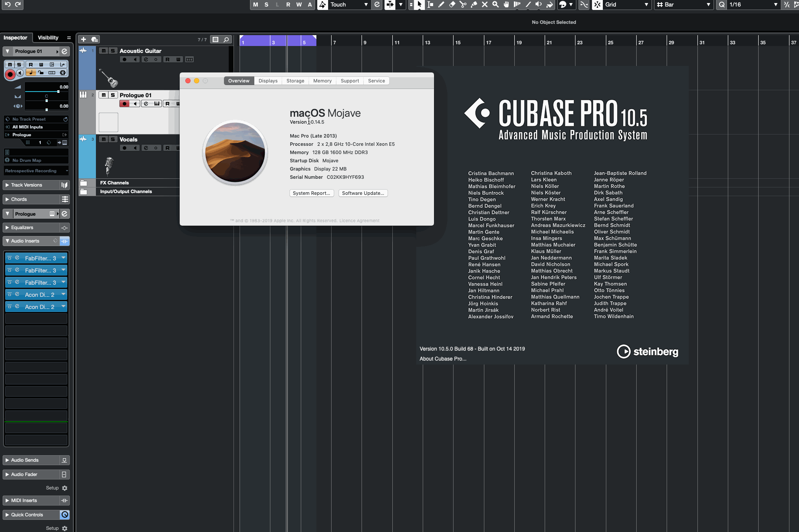Open Retrospective Recording dropdown

click(36, 171)
